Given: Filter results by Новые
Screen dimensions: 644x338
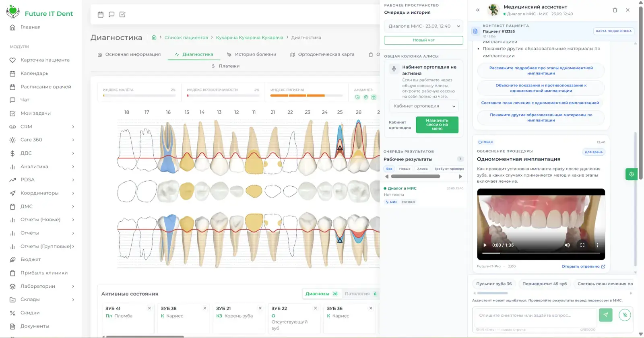Looking at the screenshot, I should (405, 169).
